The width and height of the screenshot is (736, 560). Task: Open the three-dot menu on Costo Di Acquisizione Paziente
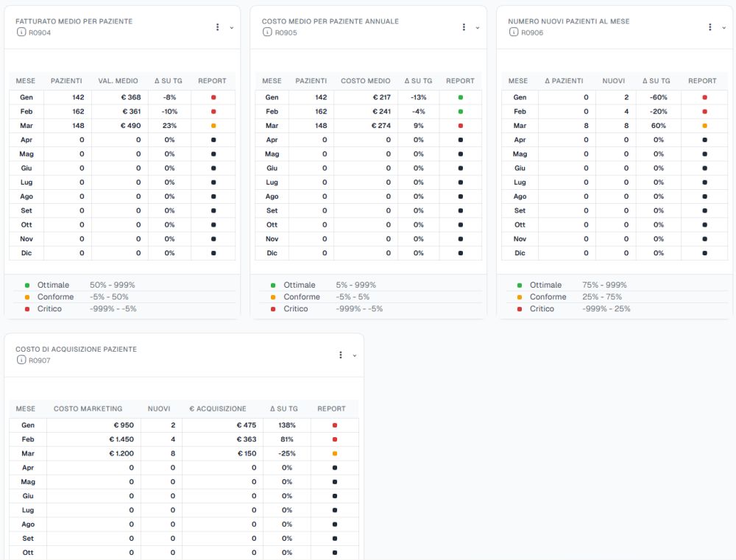[341, 355]
